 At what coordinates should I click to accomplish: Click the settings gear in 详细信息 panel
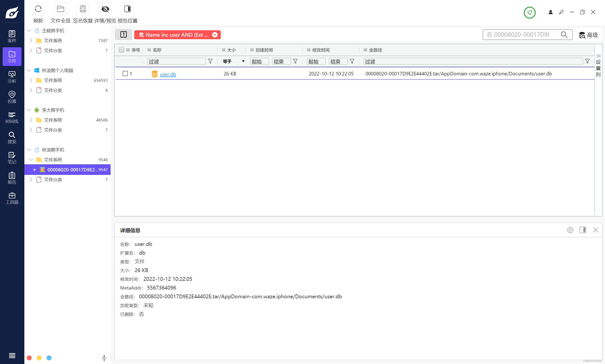(570, 230)
